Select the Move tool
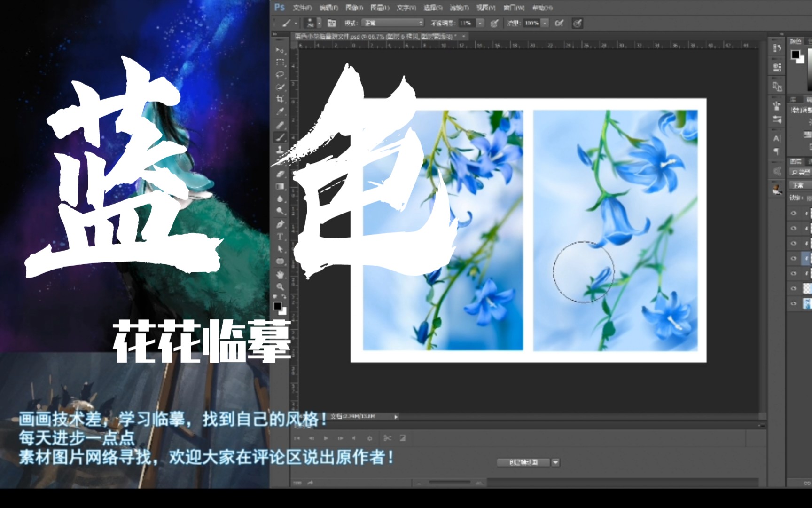 tap(280, 50)
